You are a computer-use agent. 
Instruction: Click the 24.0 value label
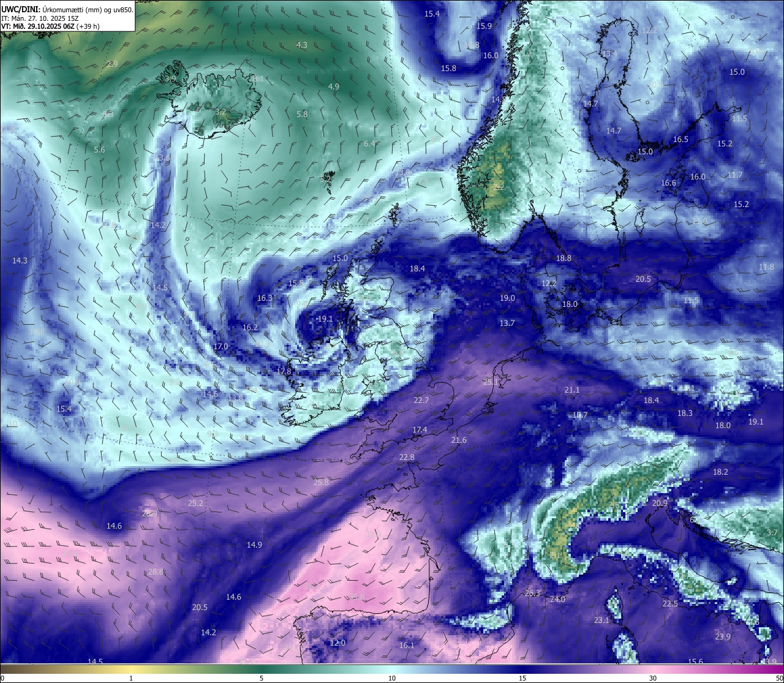[x=557, y=599]
